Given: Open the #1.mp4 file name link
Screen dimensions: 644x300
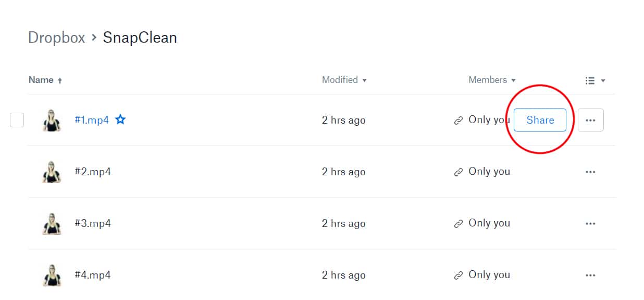Looking at the screenshot, I should (92, 120).
